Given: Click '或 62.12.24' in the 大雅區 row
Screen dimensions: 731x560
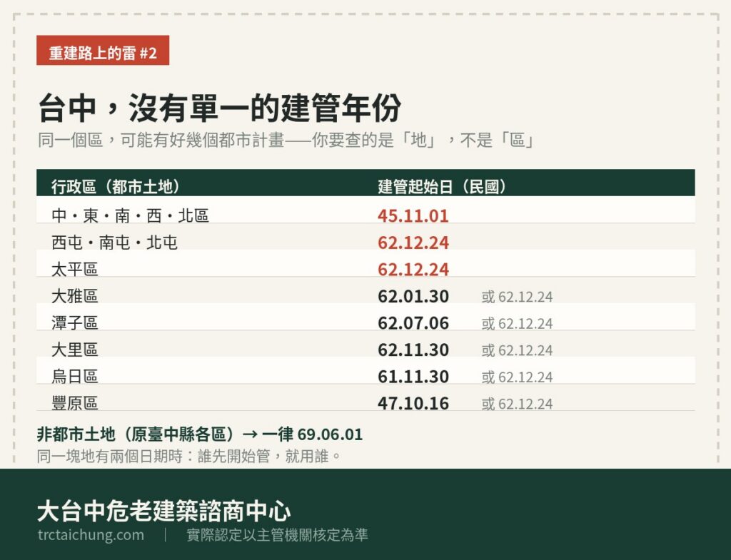Looking at the screenshot, I should 517,297.
